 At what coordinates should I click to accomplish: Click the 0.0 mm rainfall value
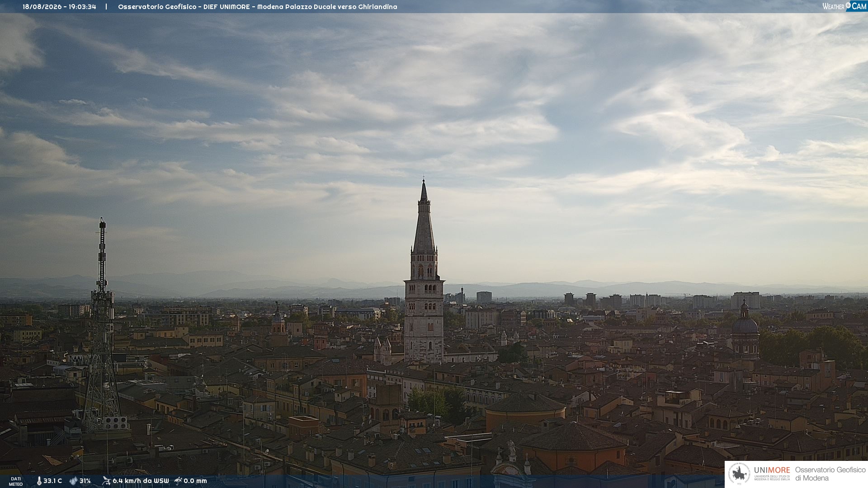tap(195, 481)
